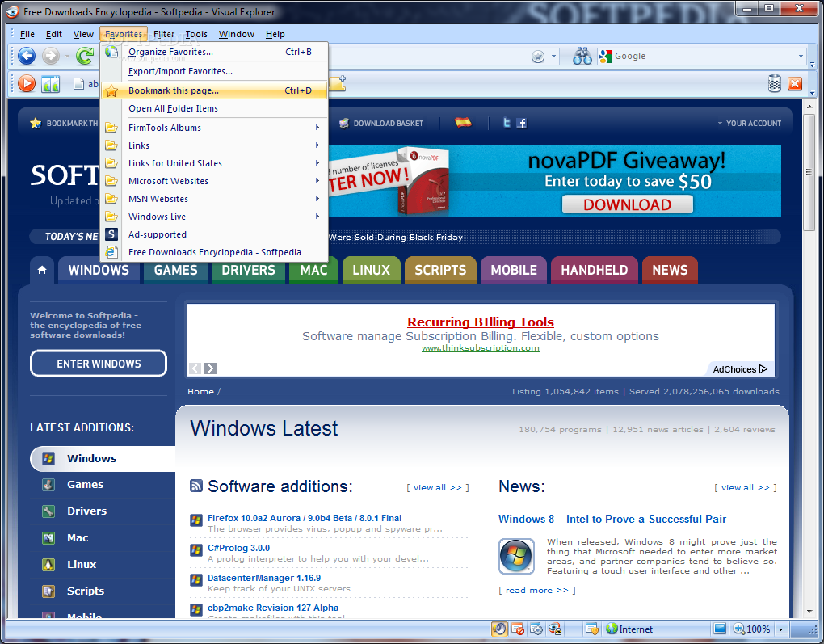This screenshot has width=824, height=644.
Task: Click the ENTER WINDOWS button
Action: pyautogui.click(x=99, y=364)
